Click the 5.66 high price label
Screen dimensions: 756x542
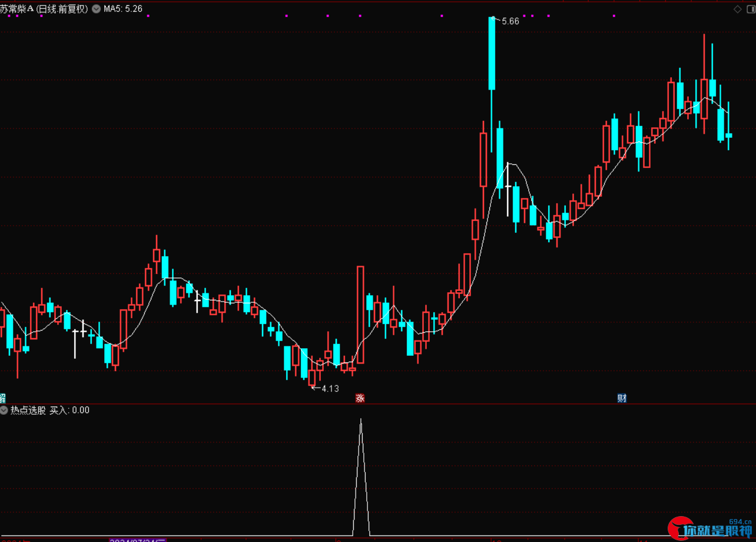tap(510, 21)
